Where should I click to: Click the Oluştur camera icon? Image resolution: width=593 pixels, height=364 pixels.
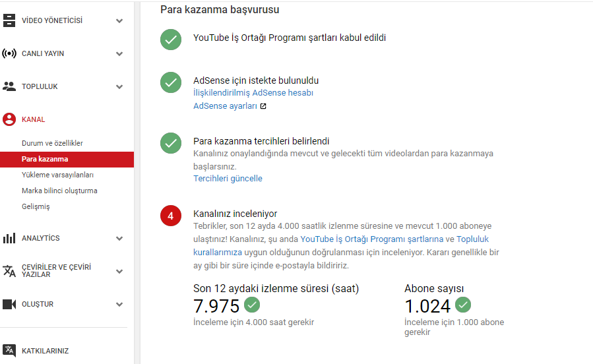[x=9, y=304]
